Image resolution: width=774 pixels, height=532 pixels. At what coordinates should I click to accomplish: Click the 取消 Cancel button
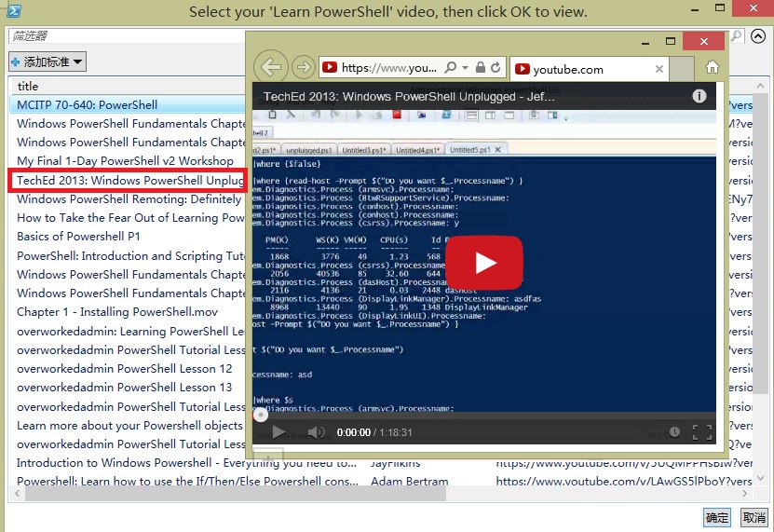point(754,518)
